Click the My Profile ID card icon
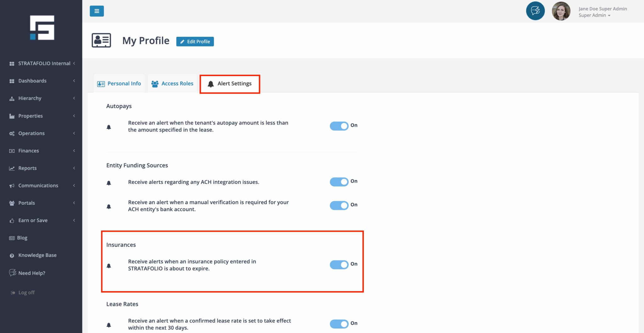The height and width of the screenshot is (333, 644). [101, 41]
